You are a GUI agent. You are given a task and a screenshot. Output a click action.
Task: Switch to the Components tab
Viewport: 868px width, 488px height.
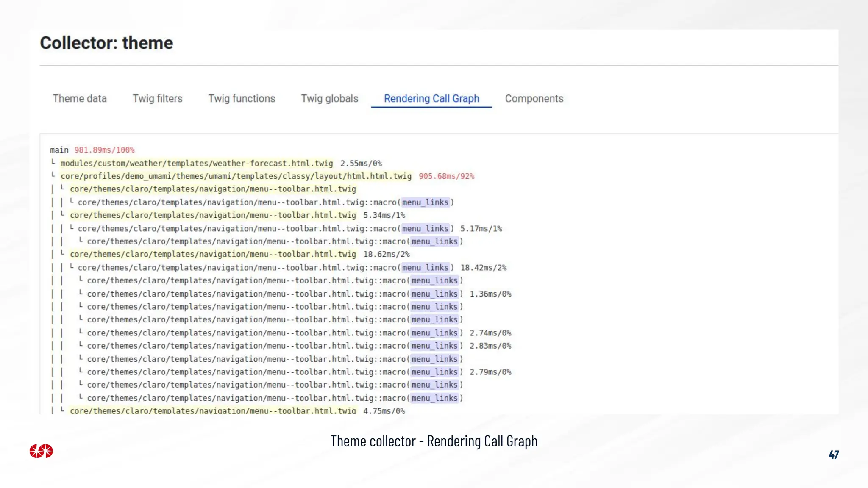point(534,99)
